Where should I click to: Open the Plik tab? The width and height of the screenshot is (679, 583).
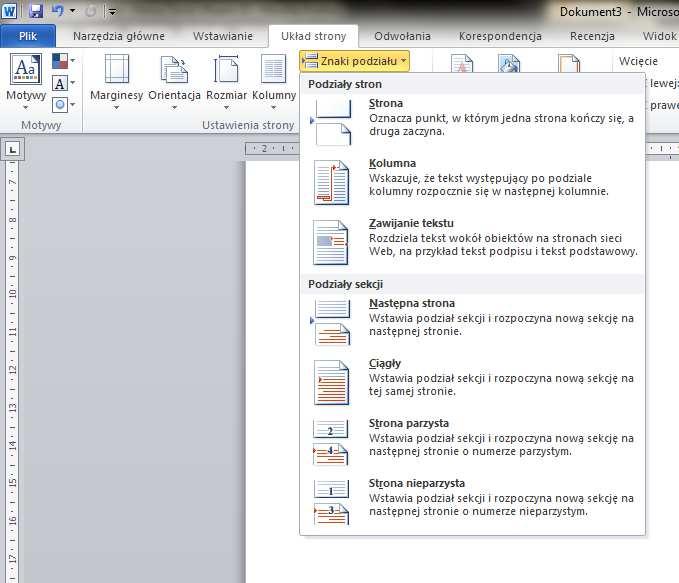tap(28, 36)
